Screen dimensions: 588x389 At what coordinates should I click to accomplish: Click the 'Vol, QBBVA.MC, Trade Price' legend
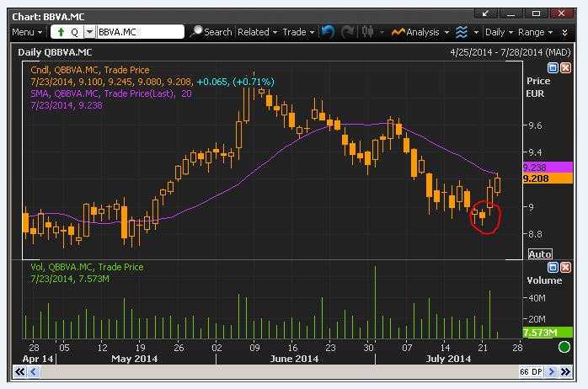coord(87,267)
